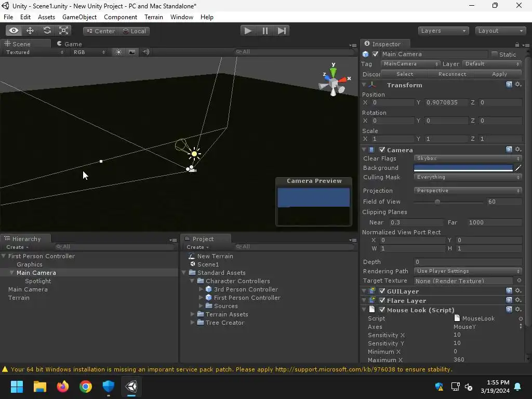
Task: Click the prefab Apply button
Action: (x=499, y=74)
